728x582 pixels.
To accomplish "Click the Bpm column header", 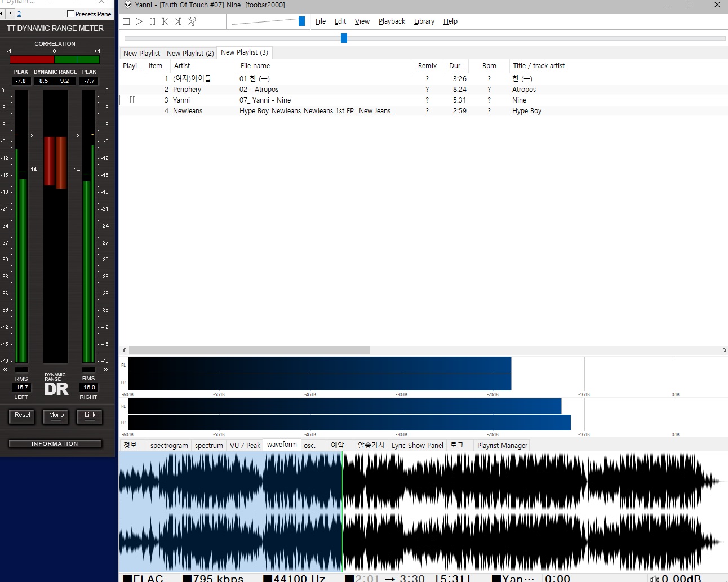I will tap(489, 66).
